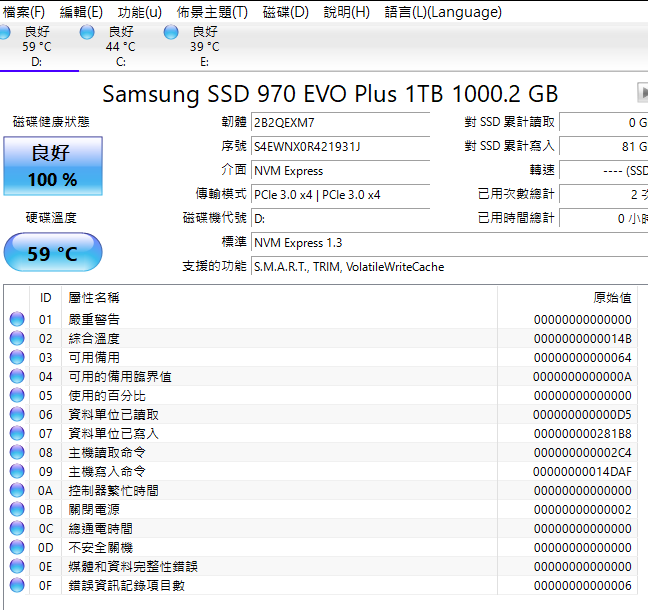The width and height of the screenshot is (648, 610).
Task: Click the blue status orb for drive C:
Action: pyautogui.click(x=87, y=32)
